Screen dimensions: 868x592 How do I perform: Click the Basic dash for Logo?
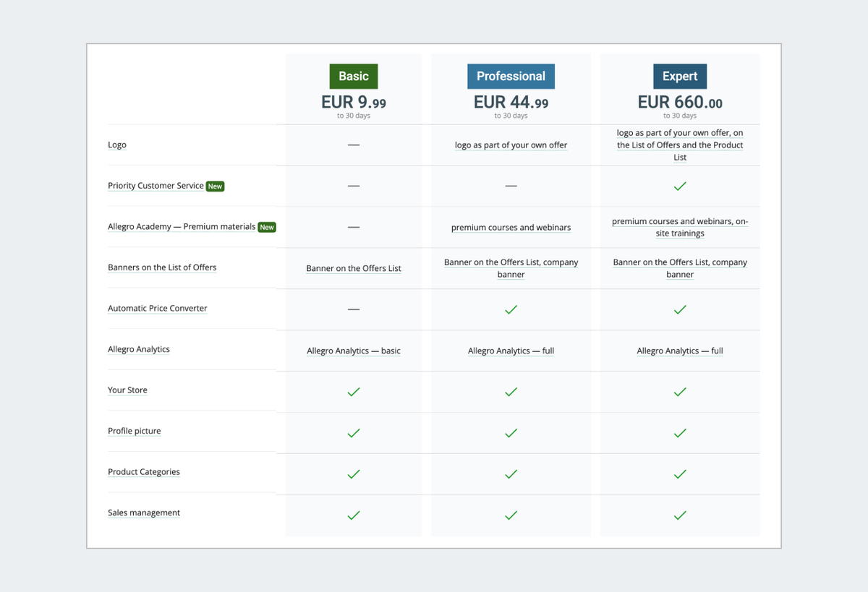[x=354, y=145]
